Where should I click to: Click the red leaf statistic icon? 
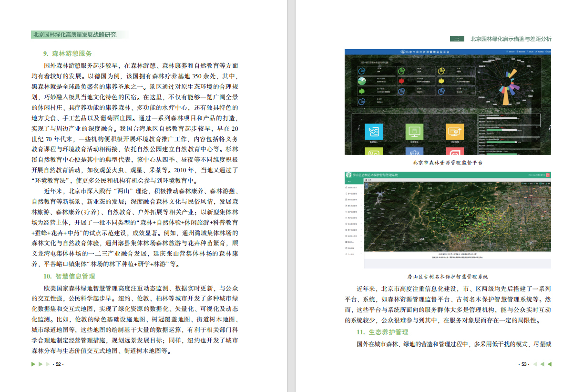point(401,81)
